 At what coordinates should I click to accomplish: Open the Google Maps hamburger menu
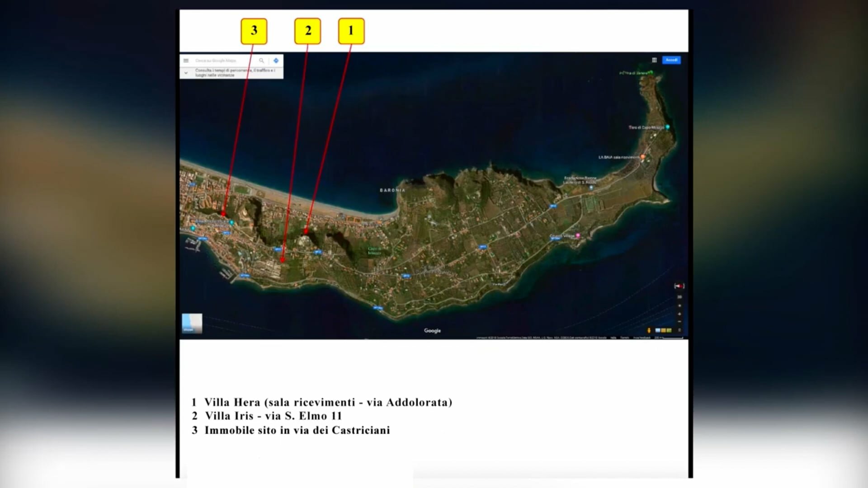[x=186, y=61]
